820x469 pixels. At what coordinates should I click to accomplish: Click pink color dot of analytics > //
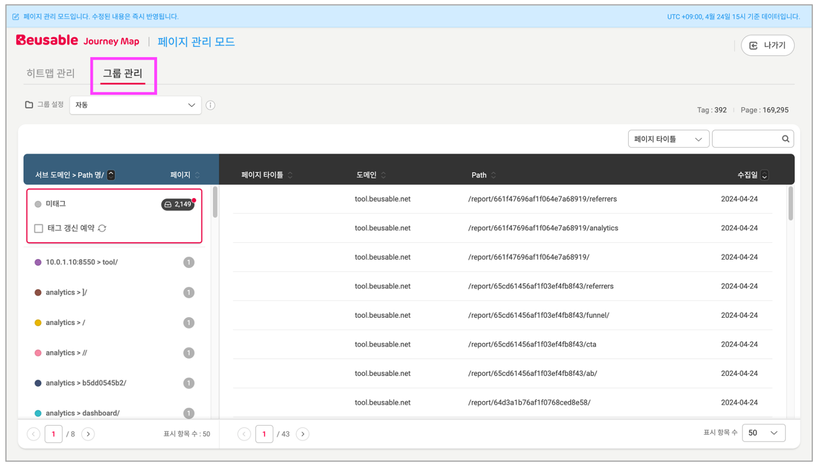[38, 353]
